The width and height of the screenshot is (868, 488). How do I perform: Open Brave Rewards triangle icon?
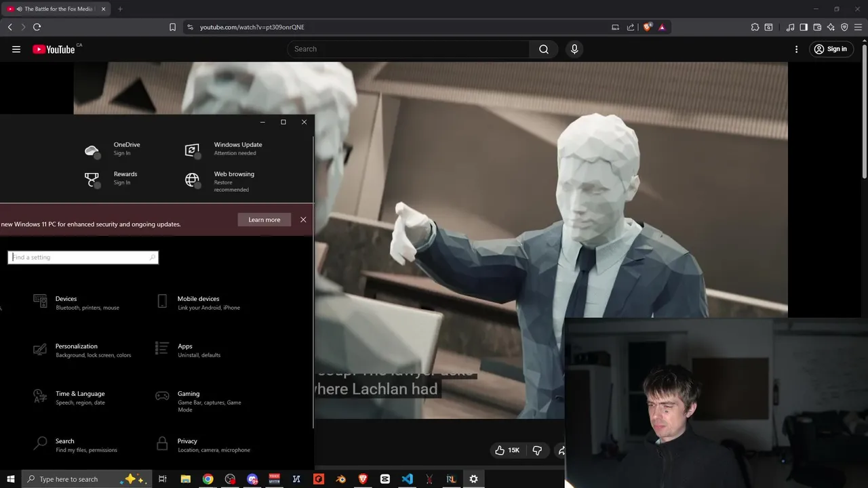coord(662,27)
